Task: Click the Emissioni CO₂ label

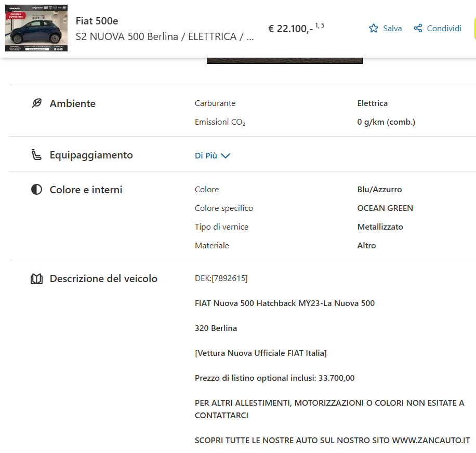Action: coord(220,122)
